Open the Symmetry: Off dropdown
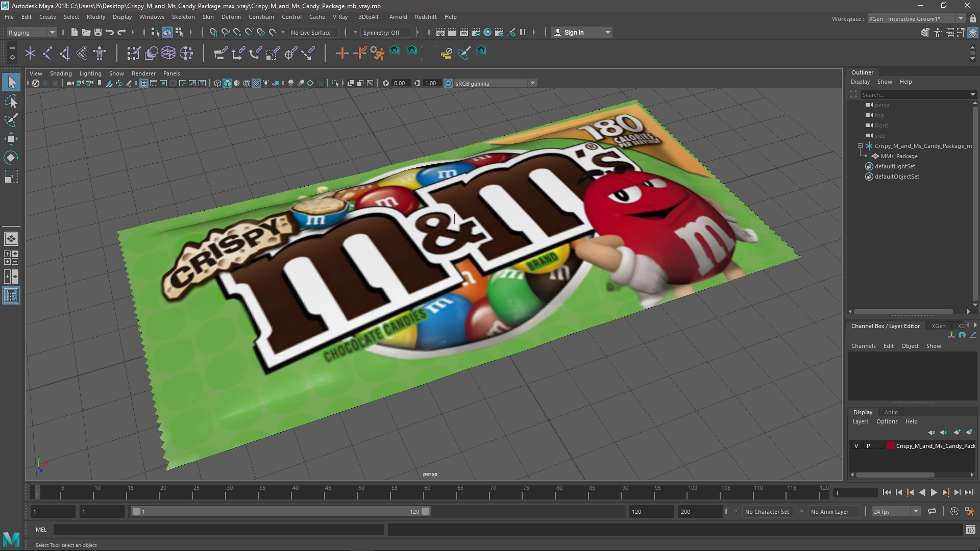Screen dimensions: 980x551 coord(385,32)
